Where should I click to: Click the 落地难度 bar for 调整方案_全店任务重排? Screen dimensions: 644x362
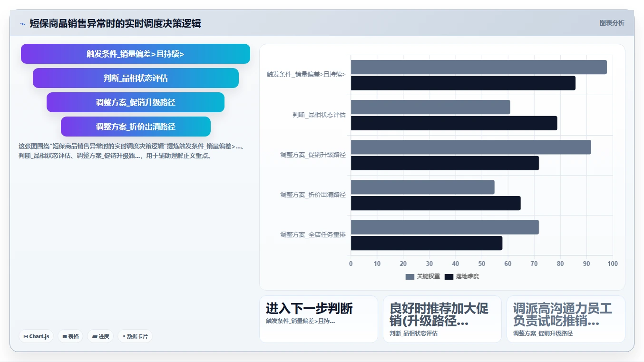pyautogui.click(x=427, y=243)
